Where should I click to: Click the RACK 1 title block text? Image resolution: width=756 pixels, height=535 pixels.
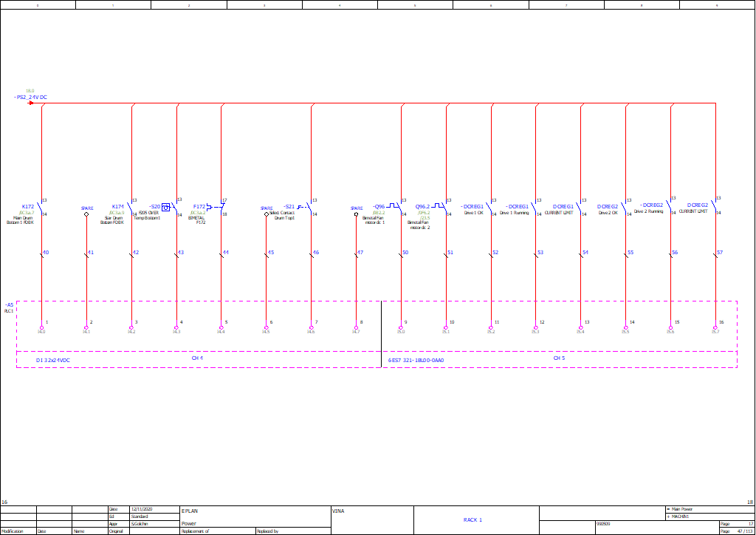coord(472,519)
